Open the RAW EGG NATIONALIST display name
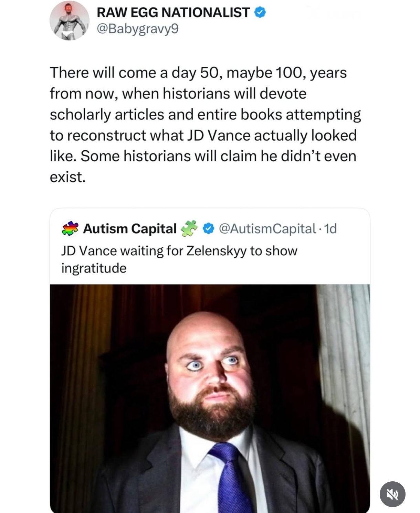420x513 pixels. tap(173, 13)
